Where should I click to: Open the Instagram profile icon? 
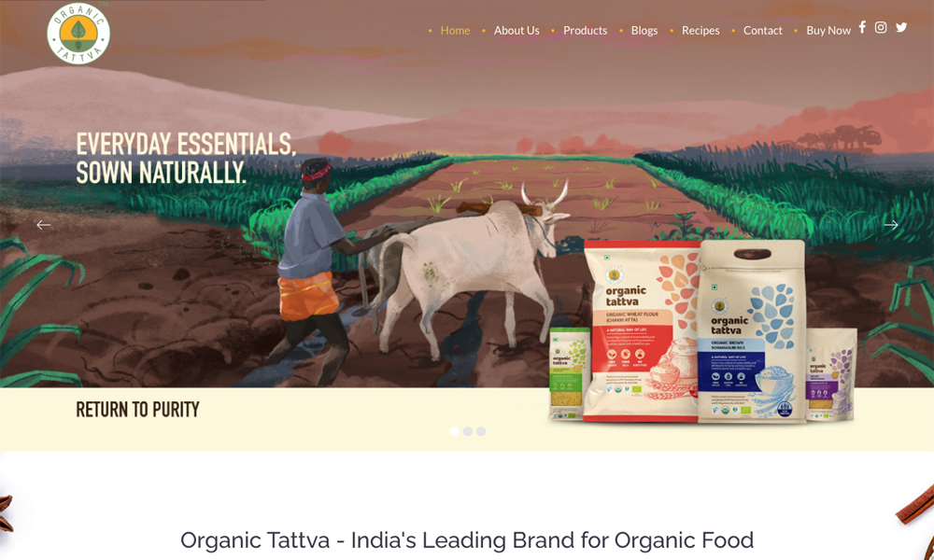pyautogui.click(x=881, y=27)
